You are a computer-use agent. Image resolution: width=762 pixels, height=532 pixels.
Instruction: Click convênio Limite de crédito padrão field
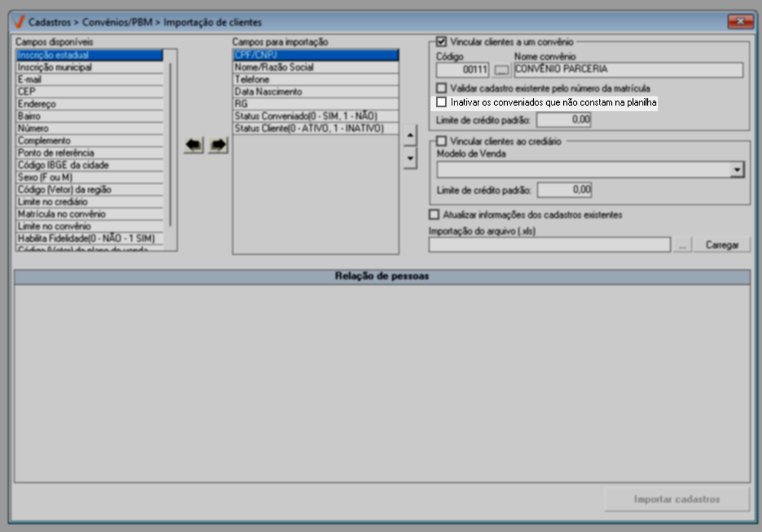tap(563, 119)
